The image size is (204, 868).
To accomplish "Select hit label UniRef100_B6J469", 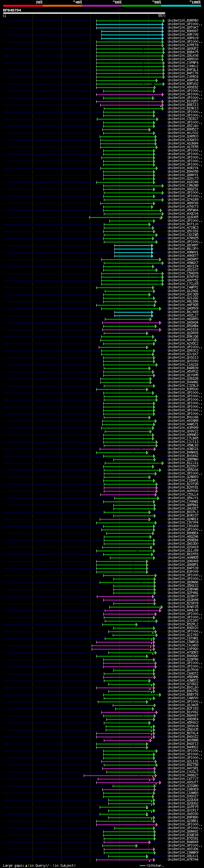I will (x=183, y=312).
